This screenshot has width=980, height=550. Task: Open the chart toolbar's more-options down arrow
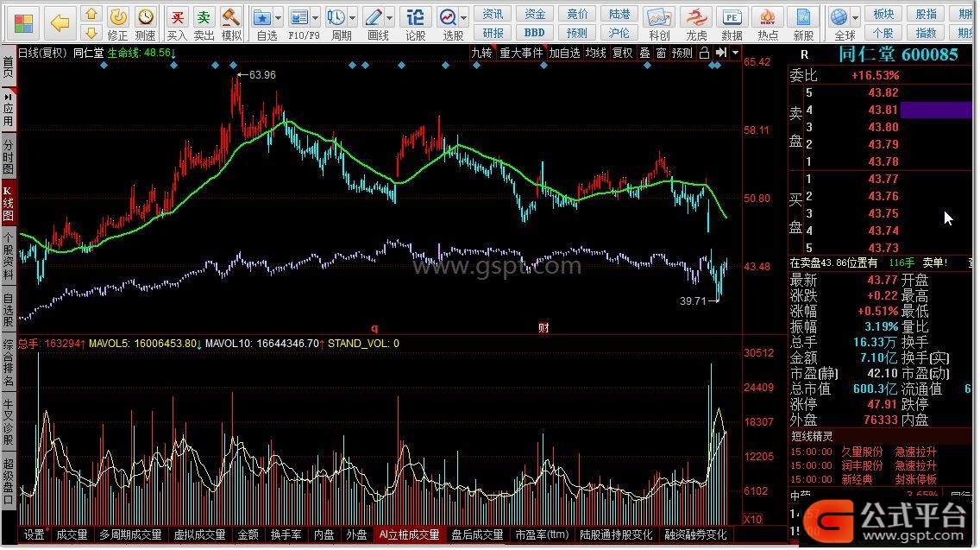coord(736,54)
